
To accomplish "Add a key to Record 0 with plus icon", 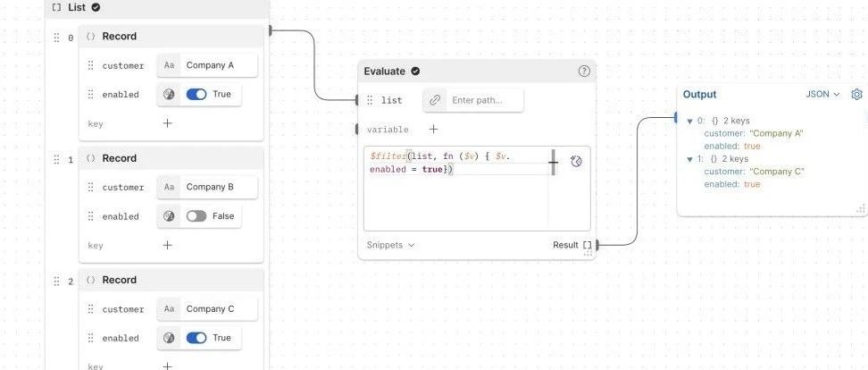I will 167,123.
